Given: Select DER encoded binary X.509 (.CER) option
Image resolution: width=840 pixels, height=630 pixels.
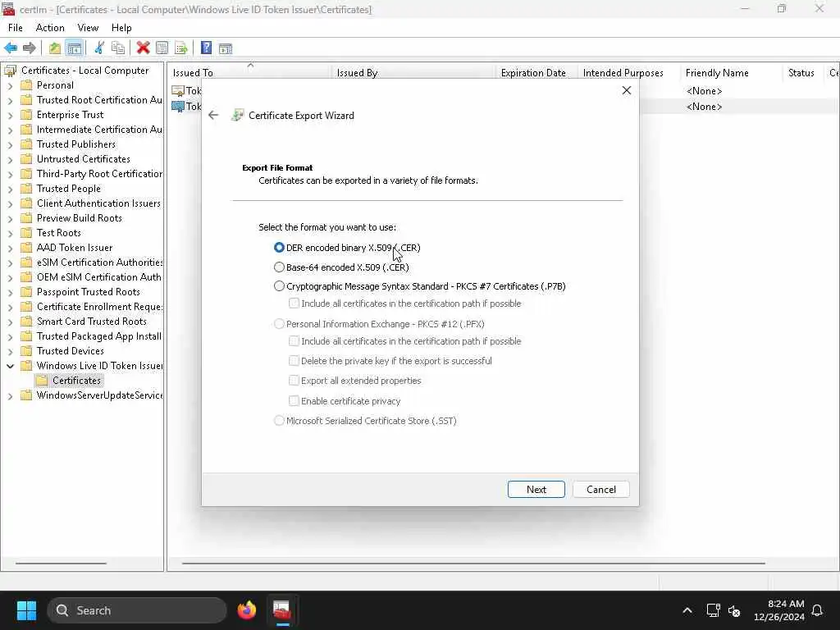Looking at the screenshot, I should [279, 248].
